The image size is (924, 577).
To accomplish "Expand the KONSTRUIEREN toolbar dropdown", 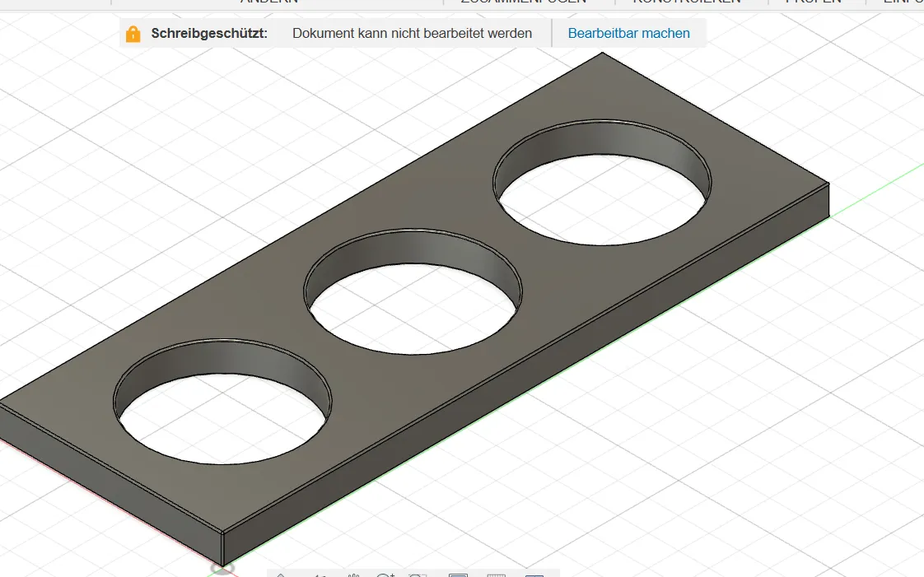I will click(686, 2).
